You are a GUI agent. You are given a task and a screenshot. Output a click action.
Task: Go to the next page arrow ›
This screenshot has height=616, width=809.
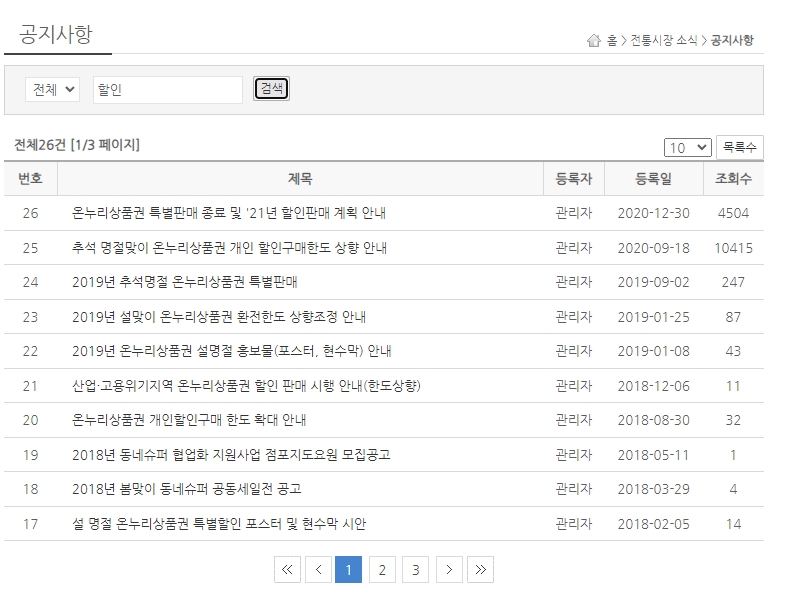click(448, 569)
